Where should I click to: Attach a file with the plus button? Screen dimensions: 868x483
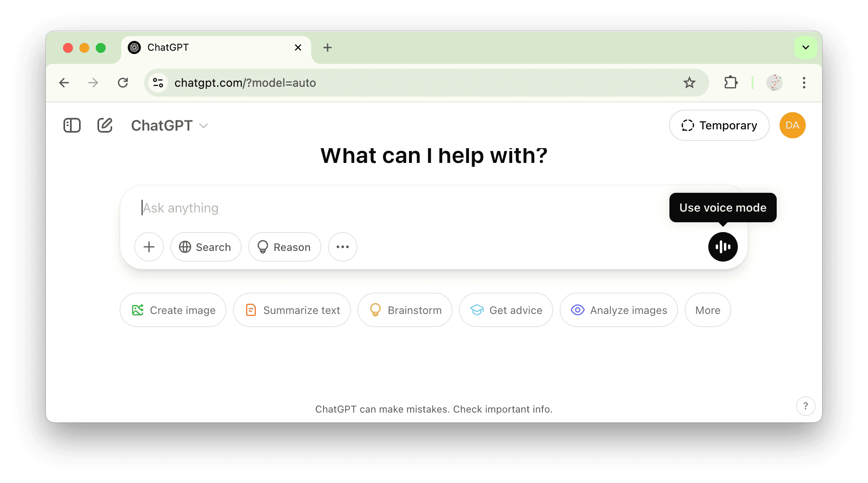[149, 247]
